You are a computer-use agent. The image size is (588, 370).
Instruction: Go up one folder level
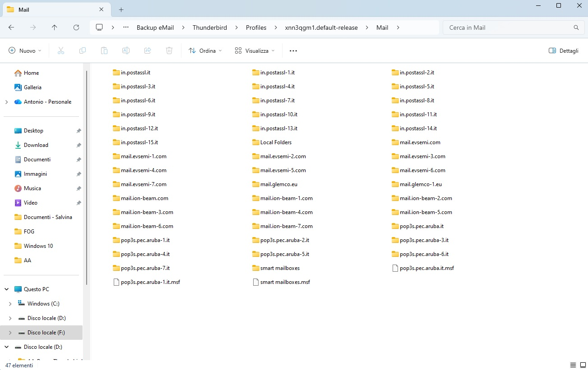[55, 27]
